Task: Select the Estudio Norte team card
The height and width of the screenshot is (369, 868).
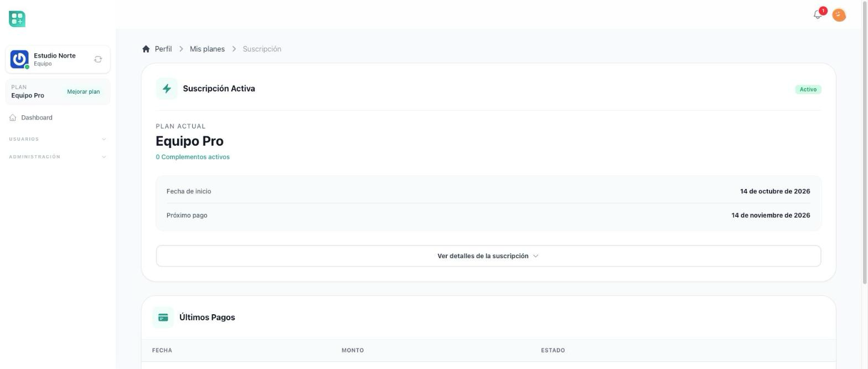Action: 58,59
